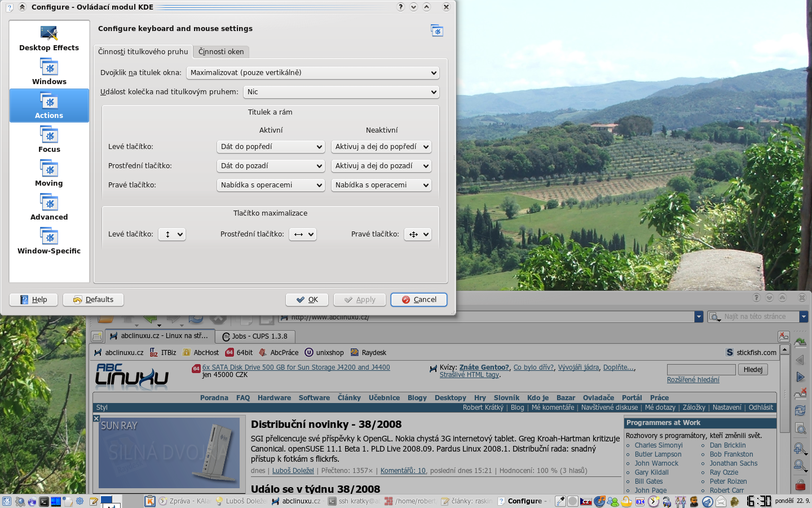Switch to abclinuxu.cz window in taskbar

coord(295,501)
